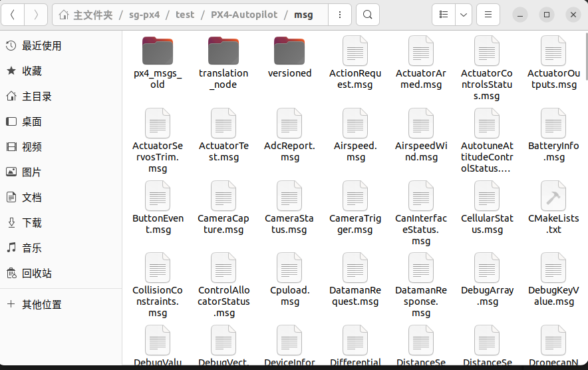
Task: Select ActuatorArmed.msg file
Action: tap(421, 63)
